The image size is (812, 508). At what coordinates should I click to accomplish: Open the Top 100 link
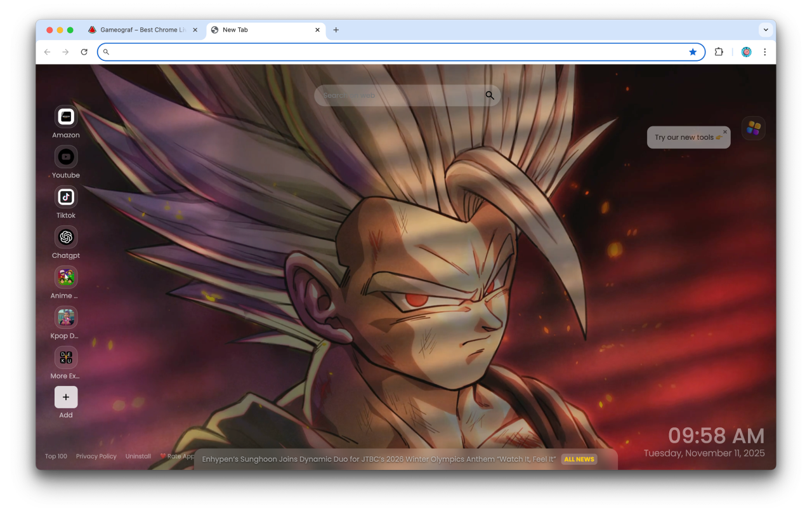tap(56, 456)
